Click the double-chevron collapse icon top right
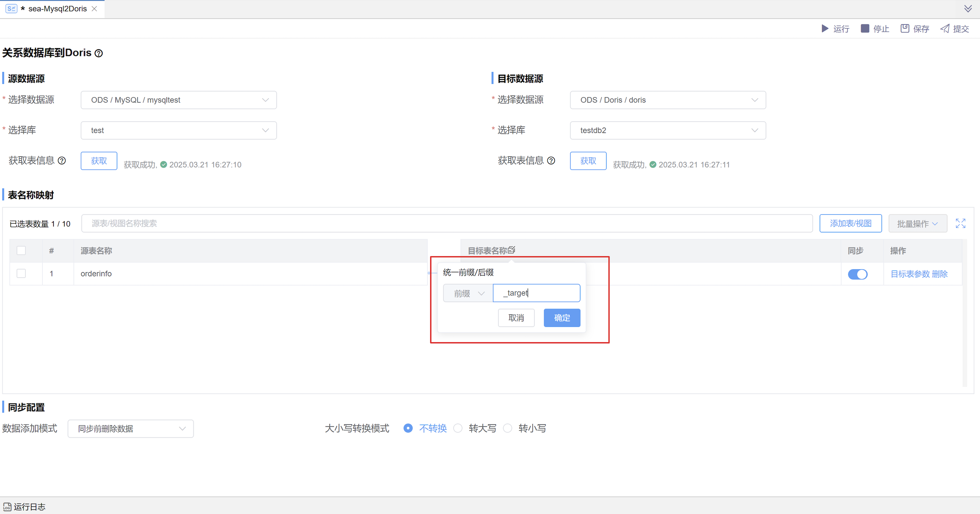Viewport: 980px width, 514px height. click(x=968, y=8)
